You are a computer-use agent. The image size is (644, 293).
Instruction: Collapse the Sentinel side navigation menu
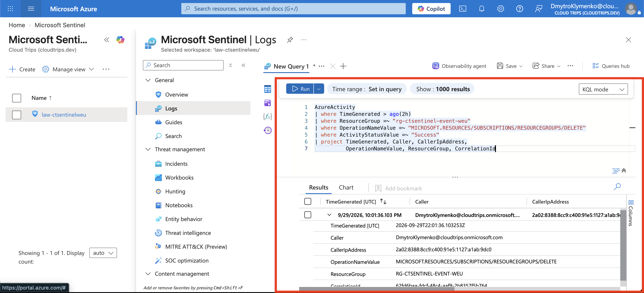tap(243, 65)
